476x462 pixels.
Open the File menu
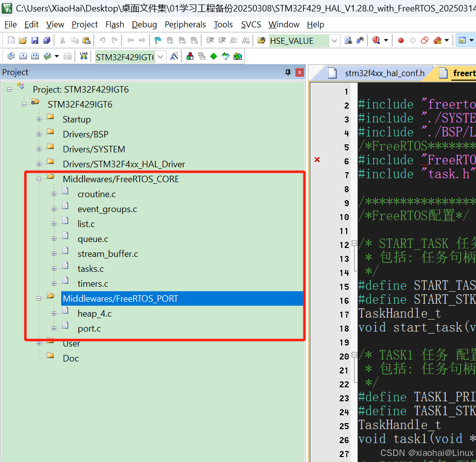(x=10, y=24)
